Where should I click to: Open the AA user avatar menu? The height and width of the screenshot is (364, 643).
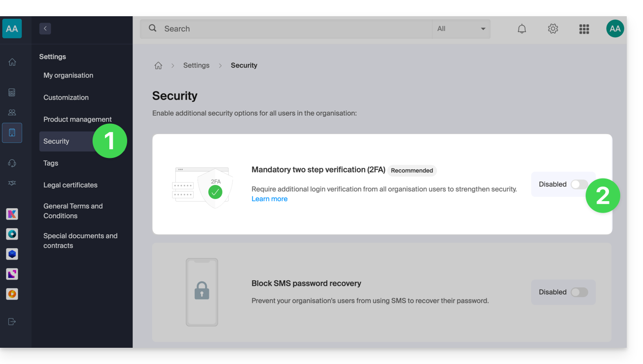(615, 29)
